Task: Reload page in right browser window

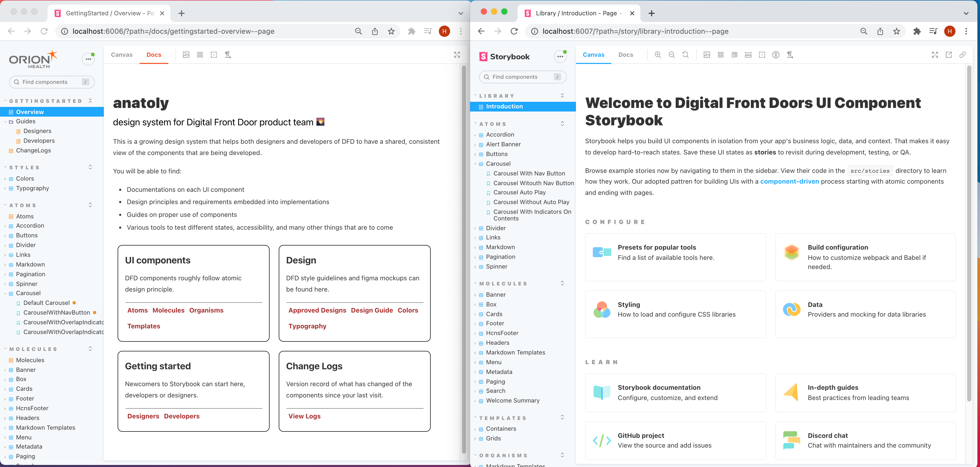Action: tap(514, 31)
